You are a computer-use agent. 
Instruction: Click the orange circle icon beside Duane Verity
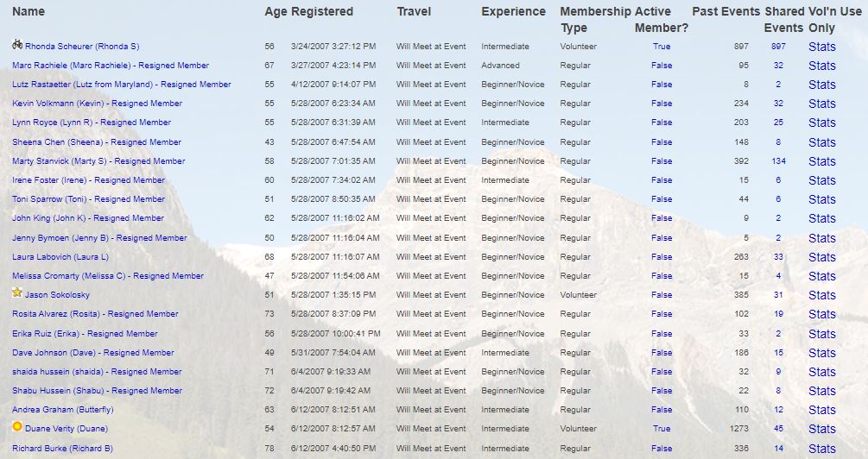(x=17, y=426)
